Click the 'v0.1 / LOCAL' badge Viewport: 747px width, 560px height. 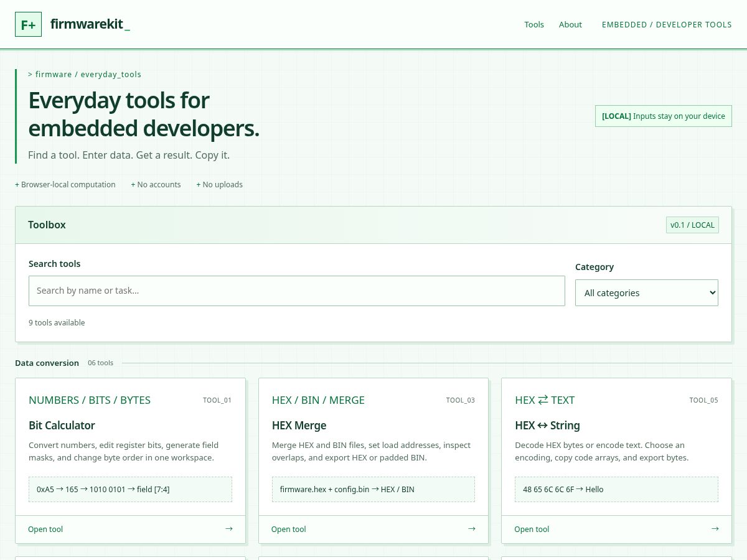coord(692,225)
